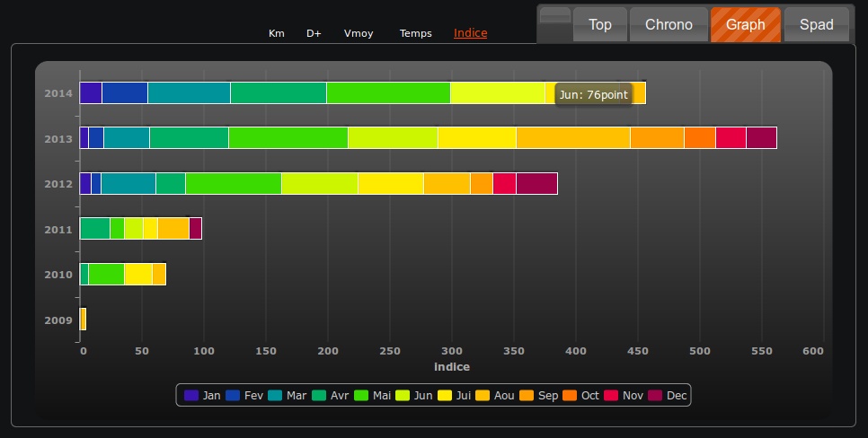Toggle the Nov series in legend
868x438 pixels.
[x=624, y=396]
